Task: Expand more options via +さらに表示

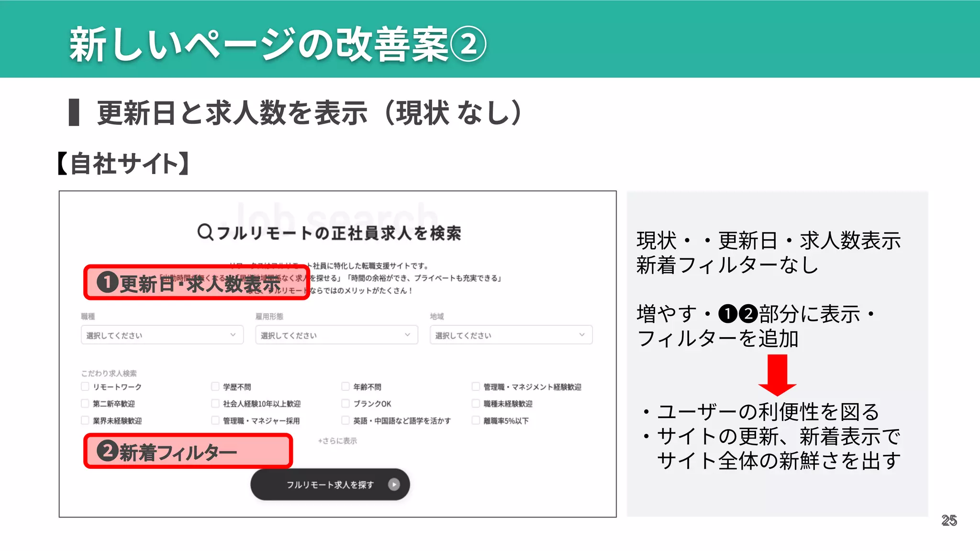Action: (337, 441)
